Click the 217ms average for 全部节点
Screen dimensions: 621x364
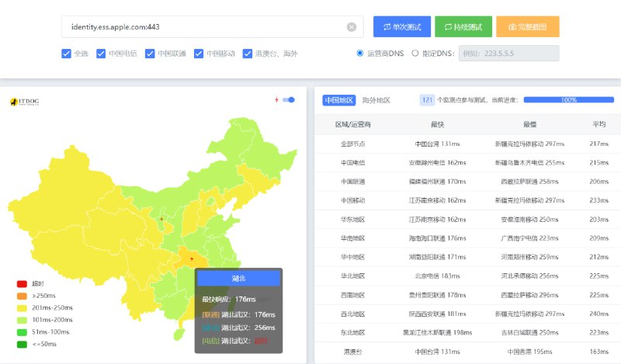pyautogui.click(x=598, y=144)
